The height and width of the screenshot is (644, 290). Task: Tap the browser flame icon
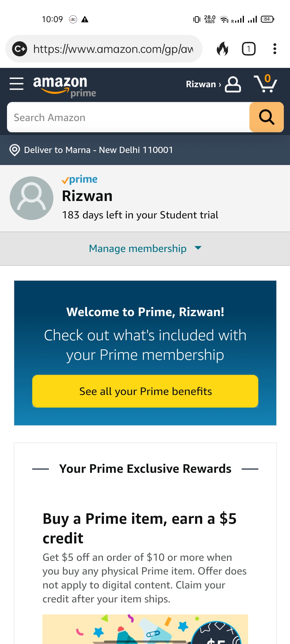(222, 49)
